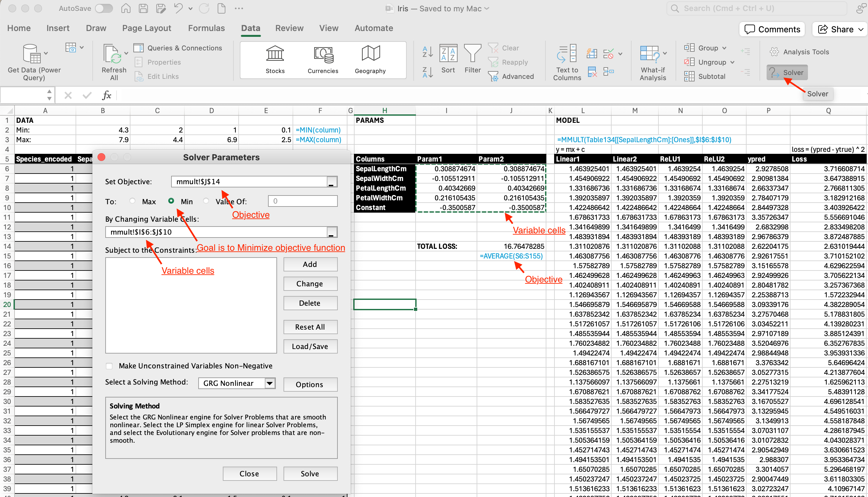Expand the undo history dropdown arrow
Screen dimensions: 868x497
191,8
